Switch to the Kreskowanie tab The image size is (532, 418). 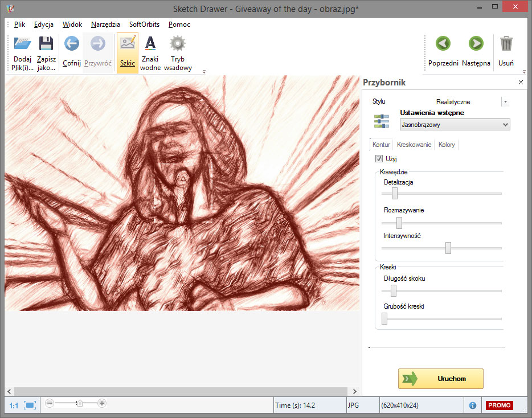click(x=414, y=145)
